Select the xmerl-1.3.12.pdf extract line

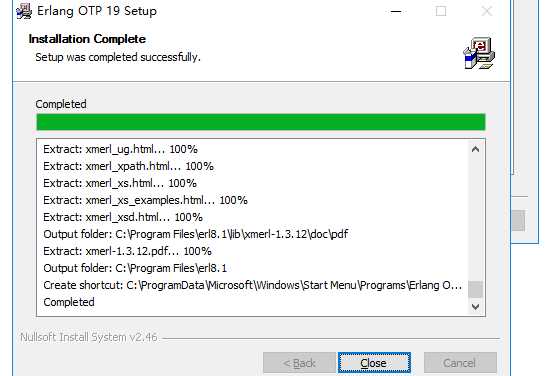(127, 251)
